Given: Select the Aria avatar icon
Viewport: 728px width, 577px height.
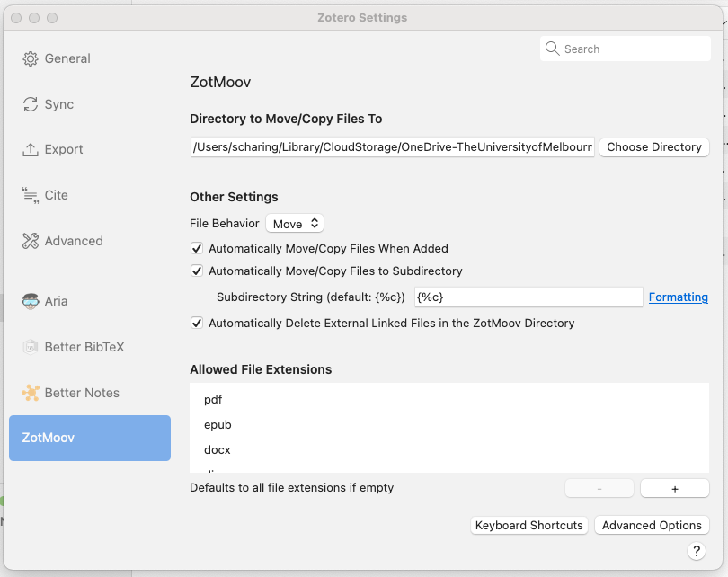Looking at the screenshot, I should 31,301.
